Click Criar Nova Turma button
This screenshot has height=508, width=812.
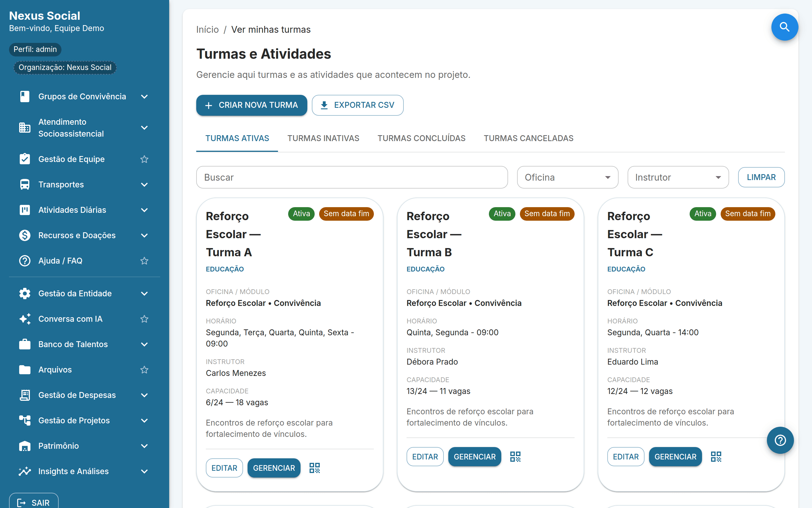(251, 105)
